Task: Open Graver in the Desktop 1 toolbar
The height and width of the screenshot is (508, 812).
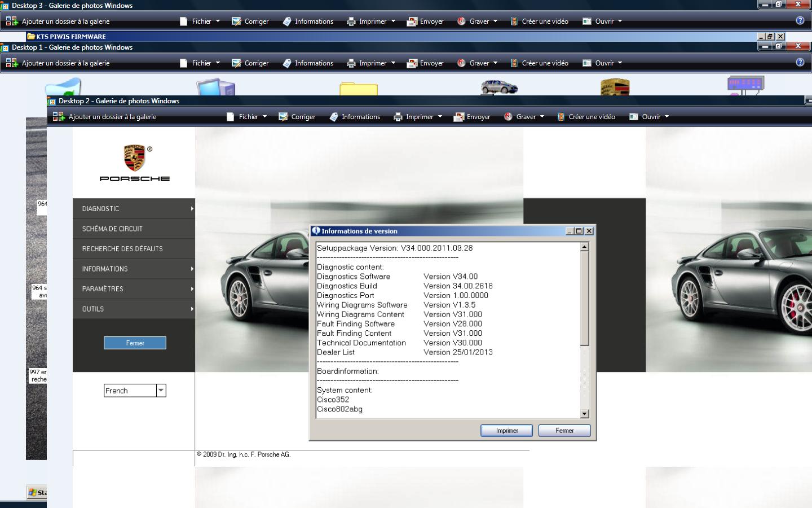Action: coord(478,63)
